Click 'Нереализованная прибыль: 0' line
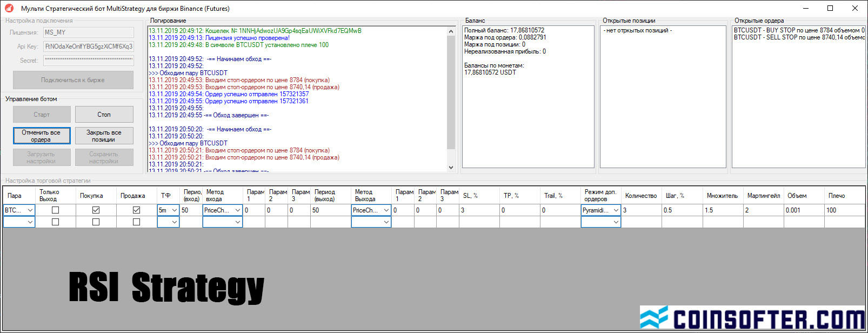Image resolution: width=868 pixels, height=333 pixels. point(505,51)
